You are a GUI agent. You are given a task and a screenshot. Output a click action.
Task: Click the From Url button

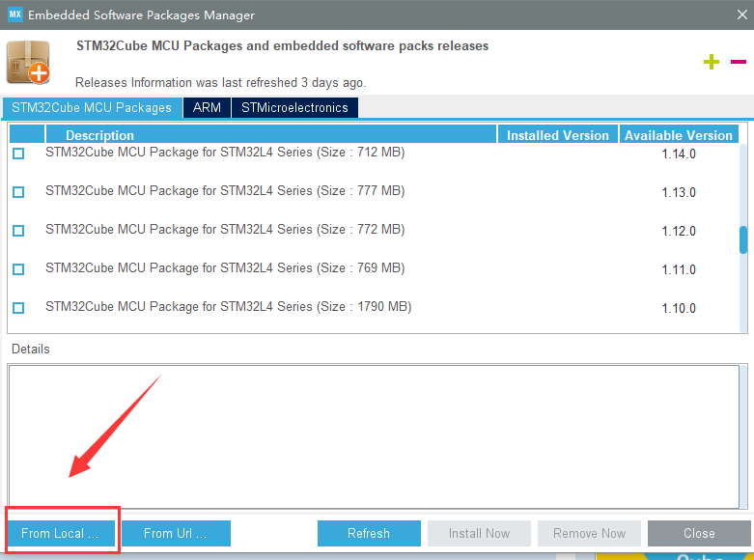coord(176,533)
